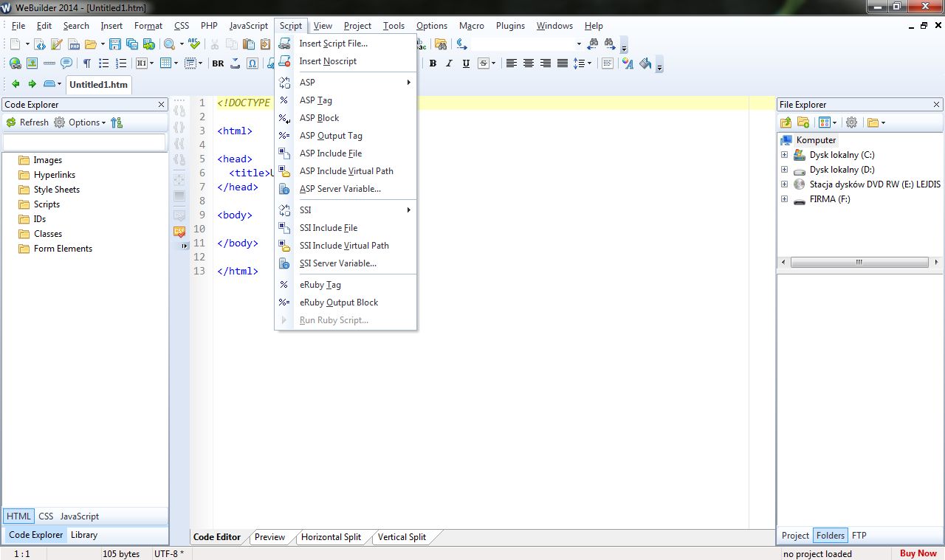
Task: Click the CSS check icon in gutter
Action: (179, 231)
